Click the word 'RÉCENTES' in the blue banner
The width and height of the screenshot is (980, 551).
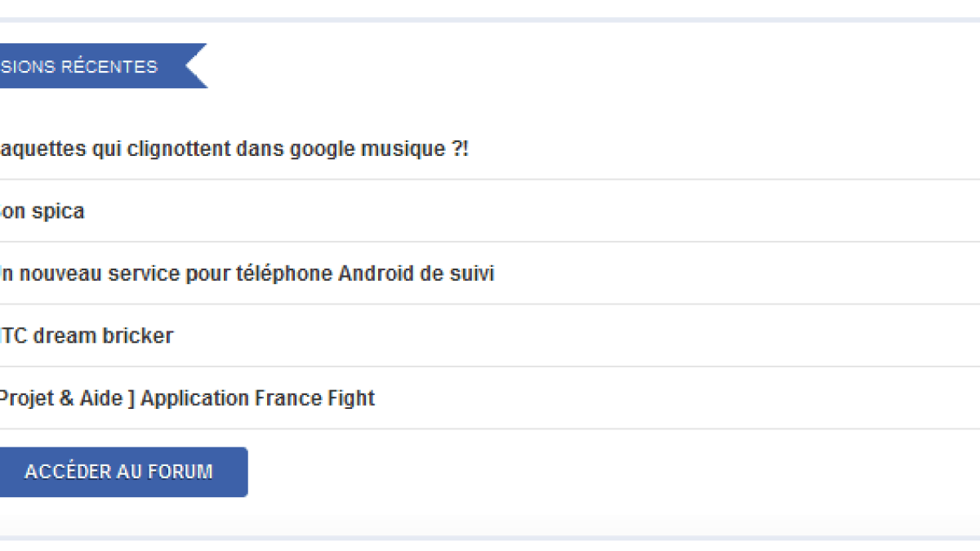click(109, 67)
